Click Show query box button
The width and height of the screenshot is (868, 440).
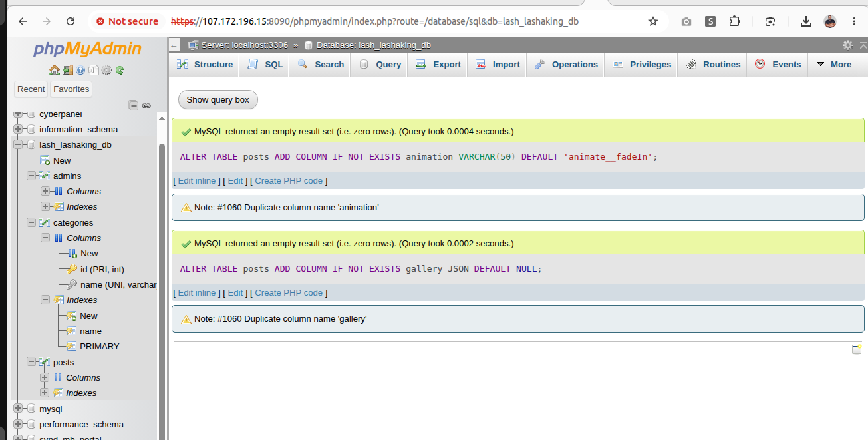[x=218, y=100]
